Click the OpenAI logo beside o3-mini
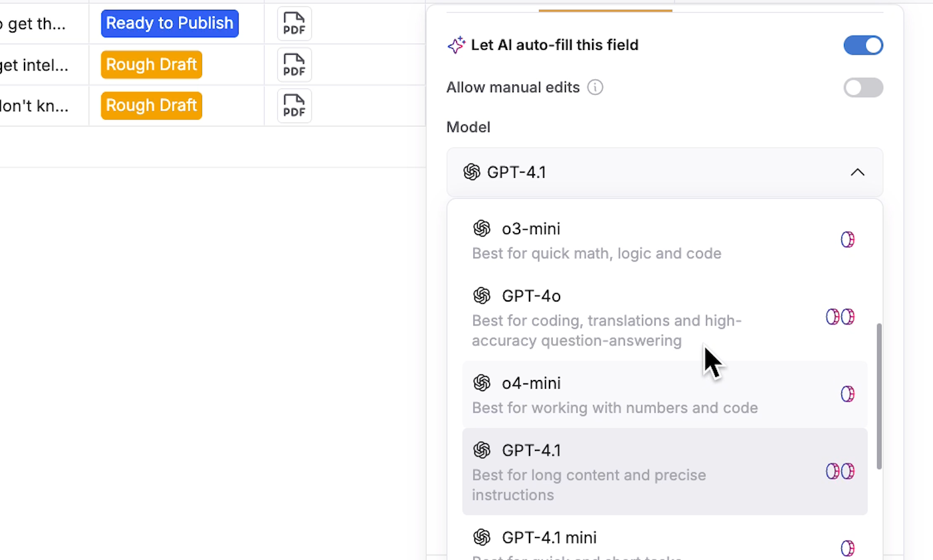This screenshot has height=560, width=933. coord(482,228)
